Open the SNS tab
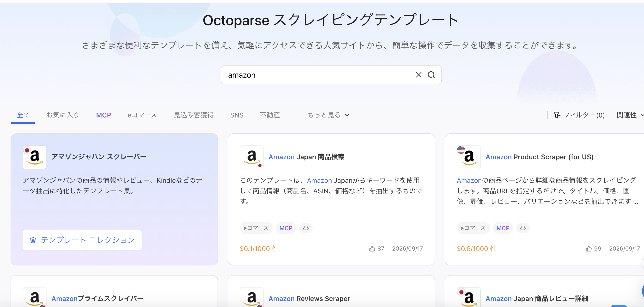 pyautogui.click(x=237, y=115)
